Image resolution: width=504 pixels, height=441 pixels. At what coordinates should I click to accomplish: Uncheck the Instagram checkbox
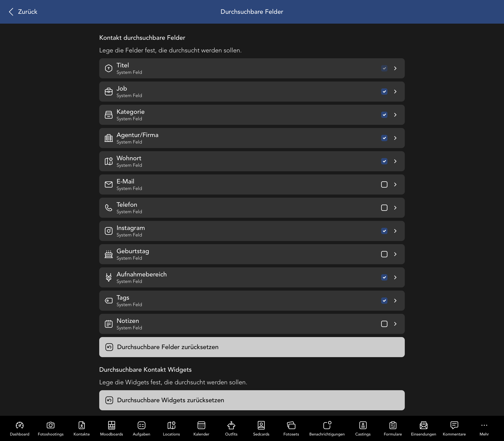coord(384,231)
